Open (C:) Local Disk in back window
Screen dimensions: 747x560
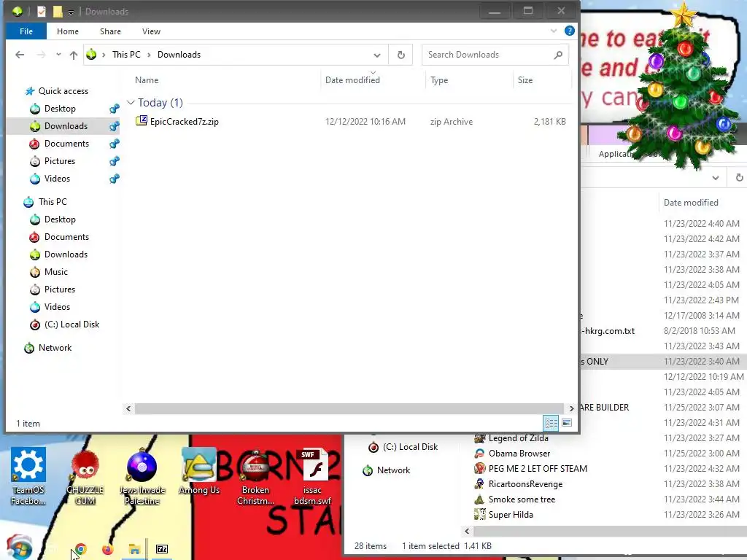click(410, 447)
